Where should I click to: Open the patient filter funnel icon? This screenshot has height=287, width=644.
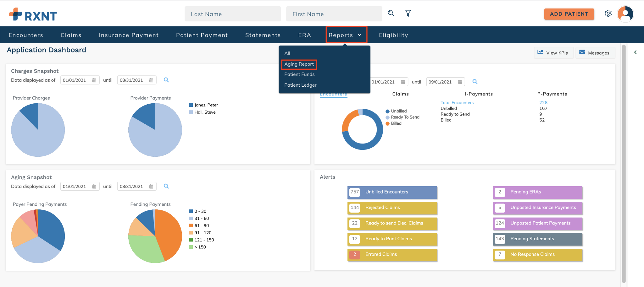coord(408,13)
